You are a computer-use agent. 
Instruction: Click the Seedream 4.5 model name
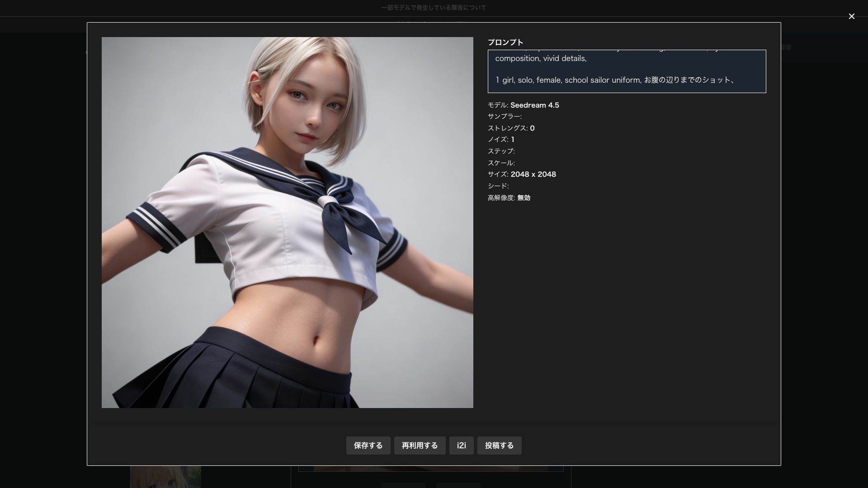[x=535, y=105]
